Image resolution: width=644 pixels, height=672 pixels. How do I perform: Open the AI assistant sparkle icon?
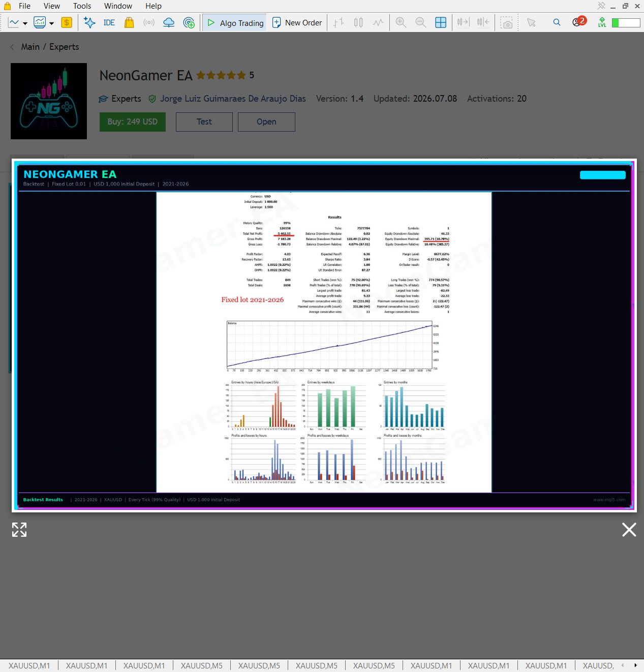click(x=89, y=22)
